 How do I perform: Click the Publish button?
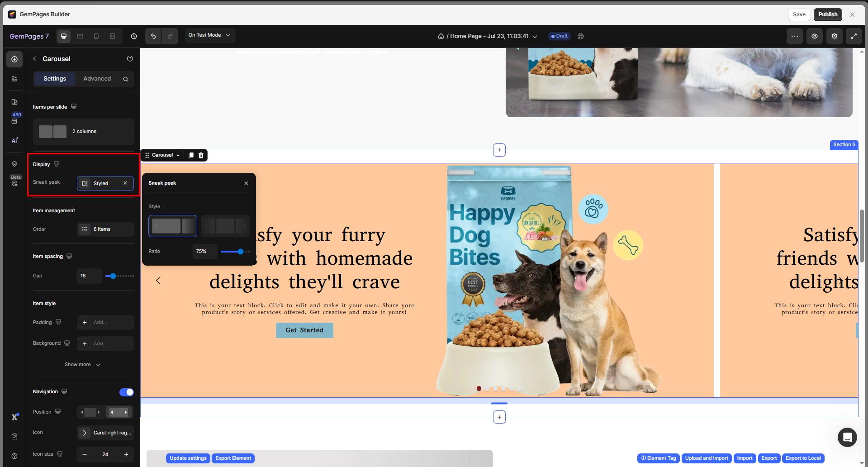click(x=827, y=14)
